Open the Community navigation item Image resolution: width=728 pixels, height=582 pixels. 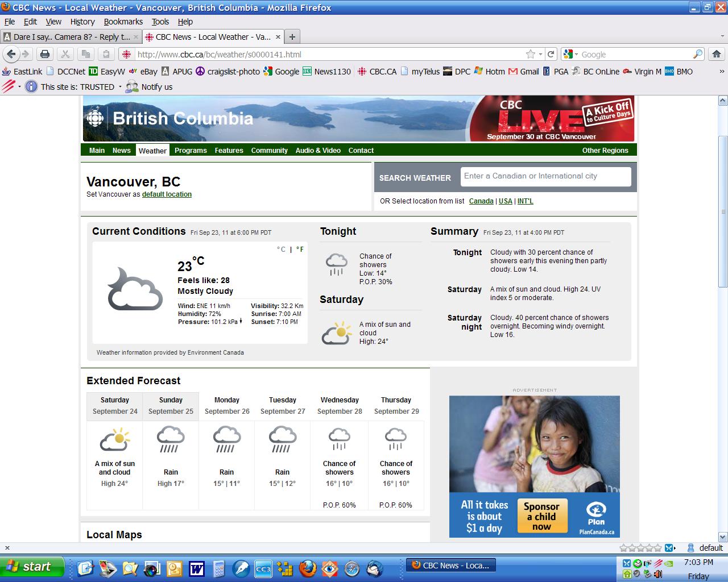(269, 150)
